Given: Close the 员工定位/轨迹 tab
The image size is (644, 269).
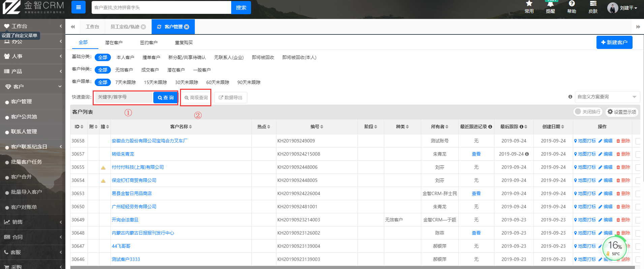Looking at the screenshot, I should click(143, 27).
